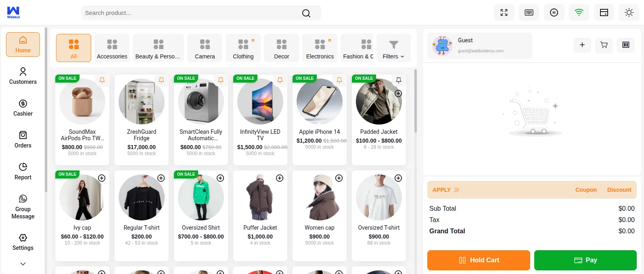Pin the Apple iPhone 14
Image resolution: width=644 pixels, height=274 pixels.
tap(339, 80)
